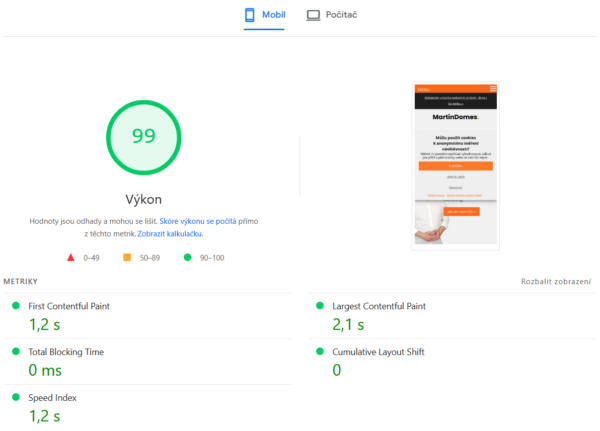Click the mobile phone icon
The height and width of the screenshot is (431, 600).
(x=249, y=15)
